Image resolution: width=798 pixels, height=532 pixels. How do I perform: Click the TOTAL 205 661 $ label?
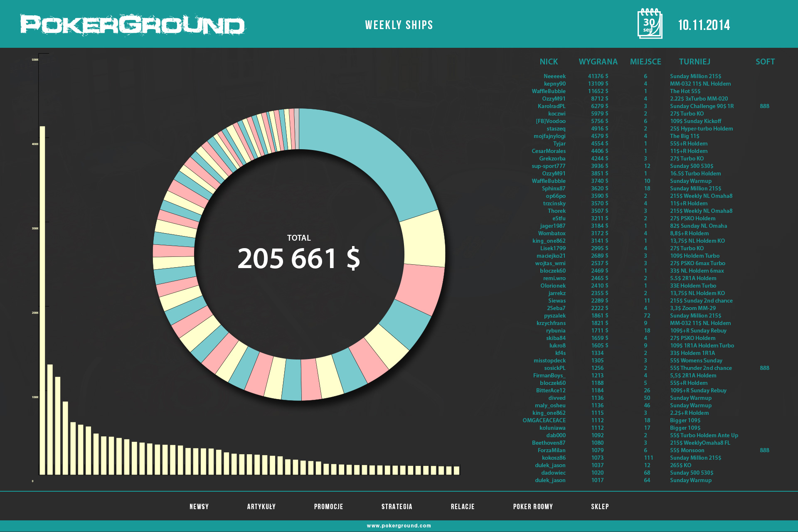(299, 253)
